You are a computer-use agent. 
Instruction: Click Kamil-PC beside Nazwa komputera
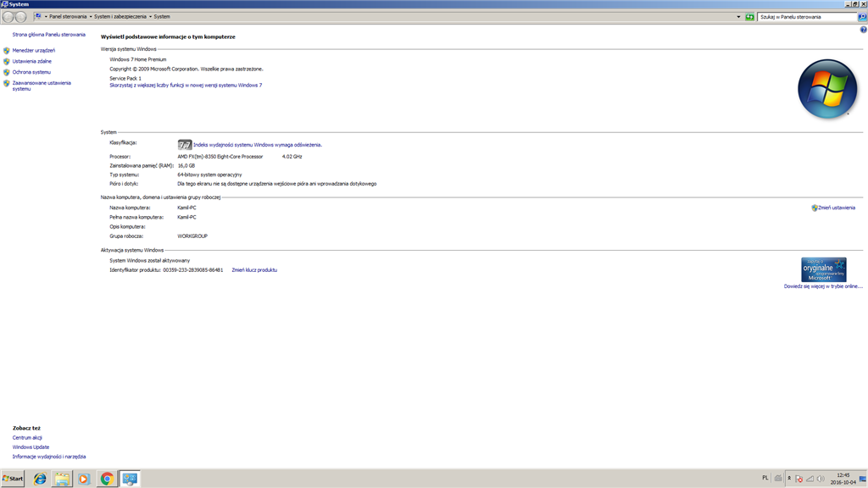[186, 208]
